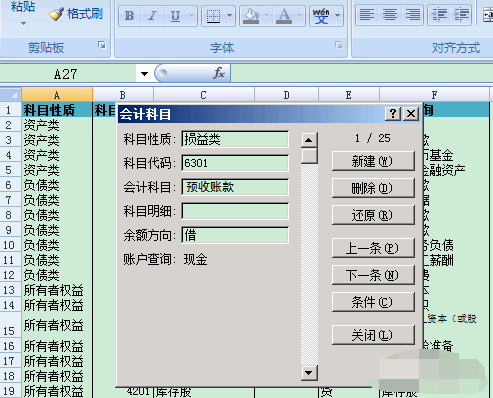Apply underline formatting
The height and width of the screenshot is (398, 493).
point(175,16)
